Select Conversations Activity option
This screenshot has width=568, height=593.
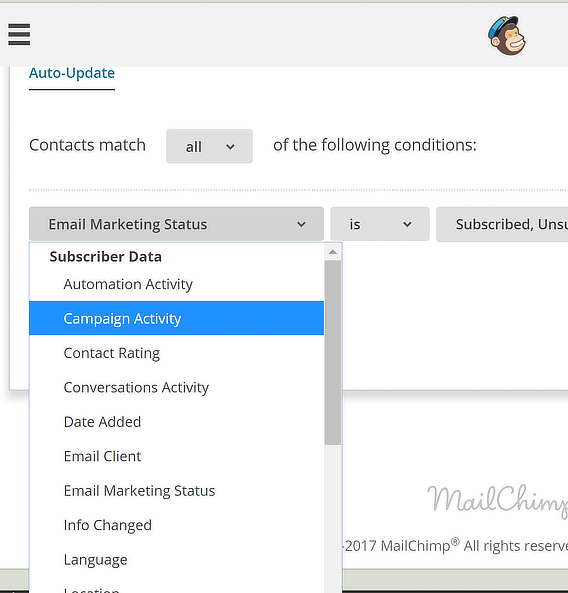pyautogui.click(x=176, y=387)
